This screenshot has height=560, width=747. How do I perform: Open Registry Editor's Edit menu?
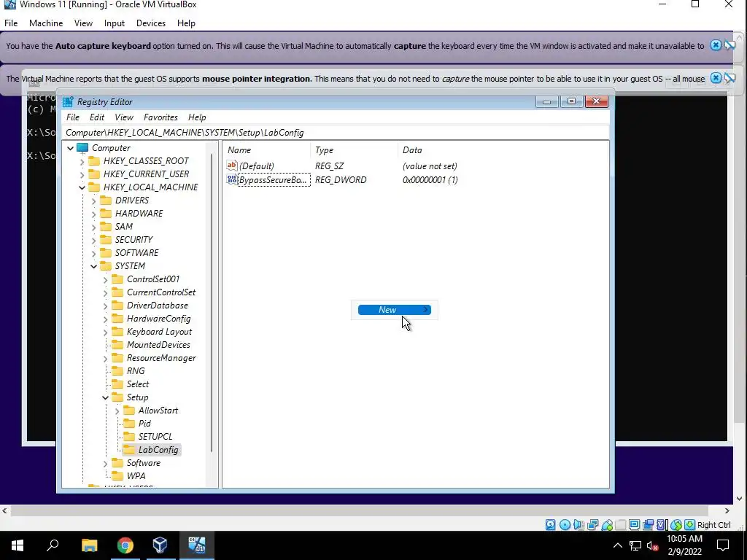point(97,117)
